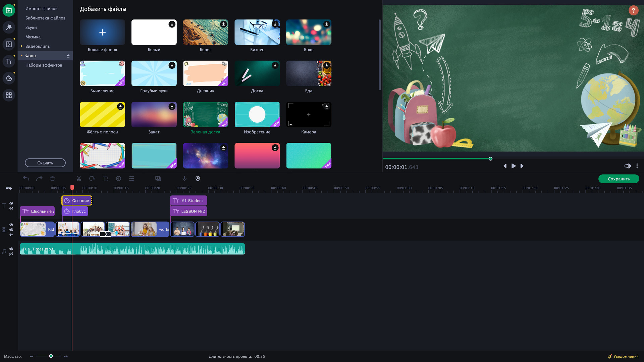The height and width of the screenshot is (362, 644).
Task: Hide the title track with eye icon
Action: click(x=11, y=203)
